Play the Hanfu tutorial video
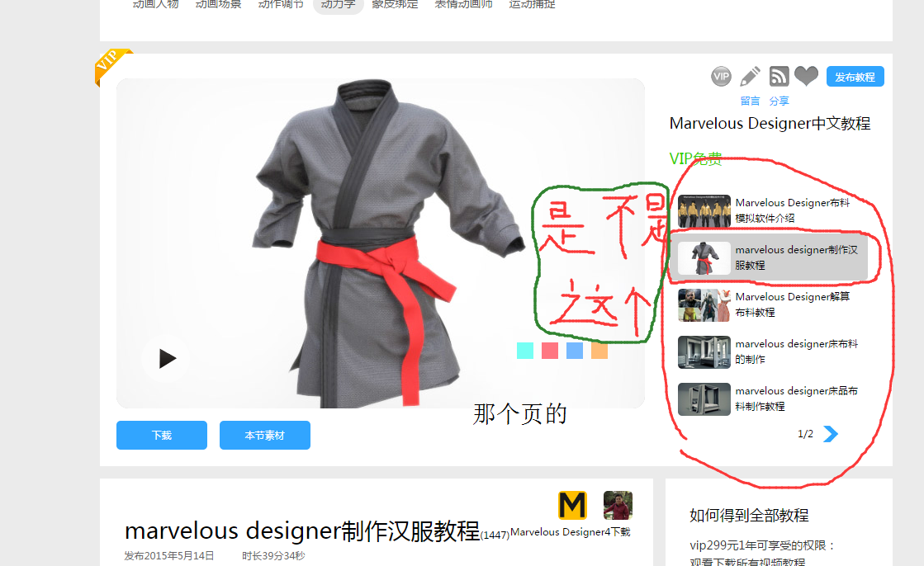 (x=166, y=359)
